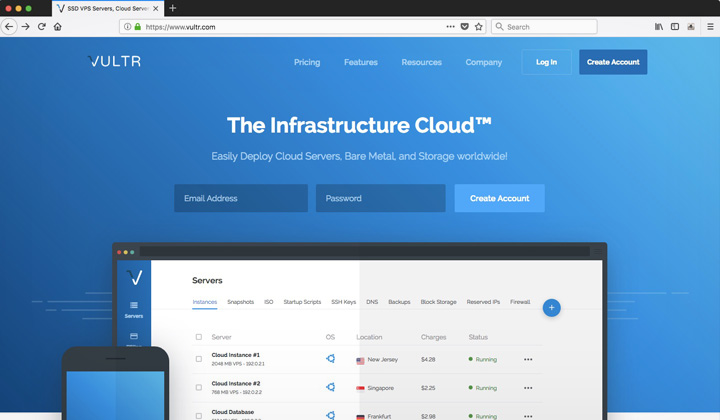Check the box for Cloud Database row

point(199,416)
